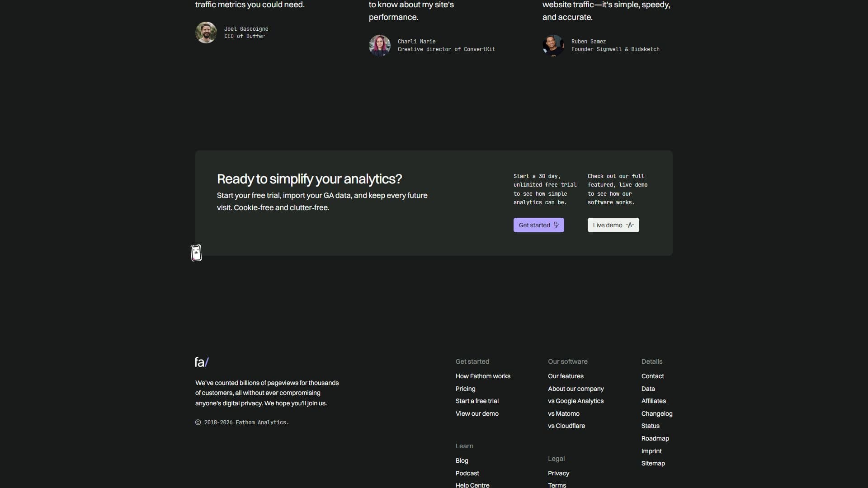Click Joel Gascoigne's avatar photo
Screen dimensions: 868x488
[206, 33]
